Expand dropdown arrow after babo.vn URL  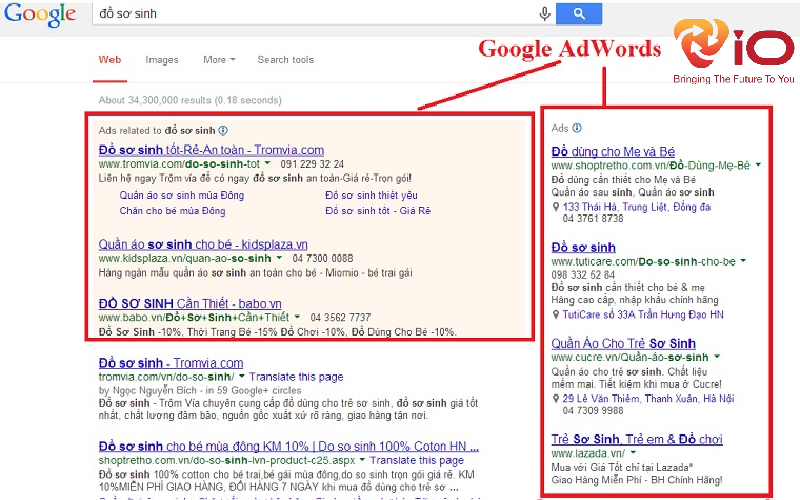point(297,317)
